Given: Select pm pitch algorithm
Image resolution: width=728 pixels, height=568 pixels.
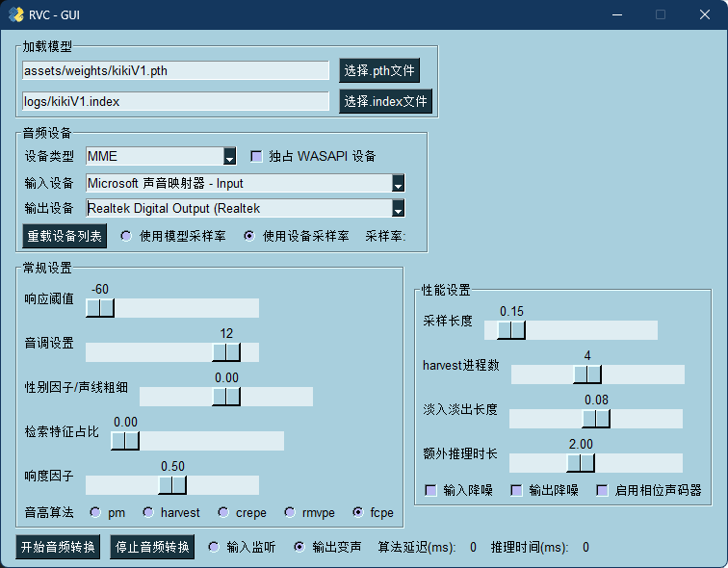Looking at the screenshot, I should [95, 512].
